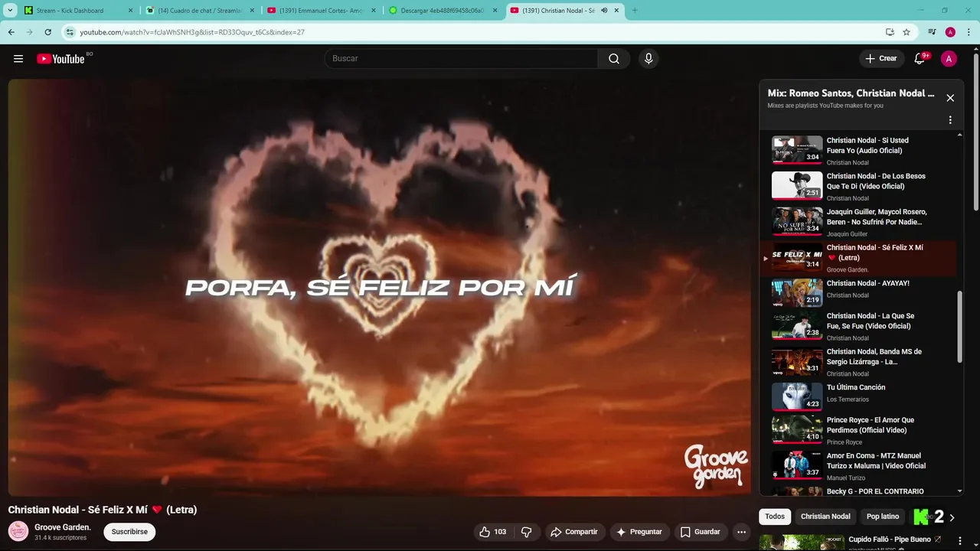Click the Groove Garden channel avatar
The height and width of the screenshot is (551, 980).
point(18,531)
